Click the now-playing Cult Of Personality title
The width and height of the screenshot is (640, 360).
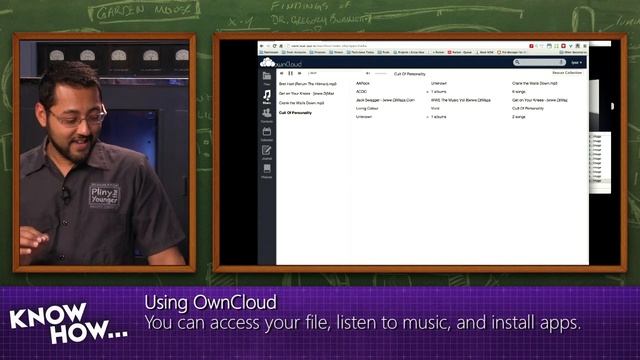409,74
